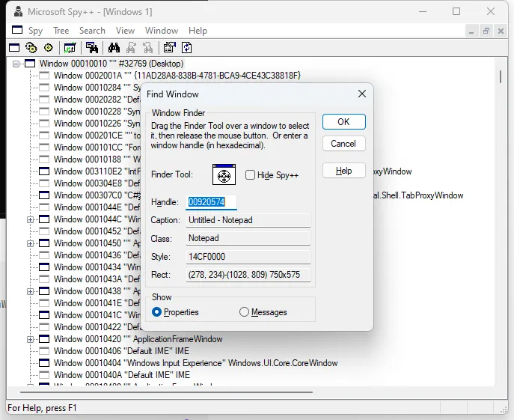Image resolution: width=514 pixels, height=420 pixels.
Task: Select row Window 00010404 Windows Input Experience
Action: [x=196, y=363]
